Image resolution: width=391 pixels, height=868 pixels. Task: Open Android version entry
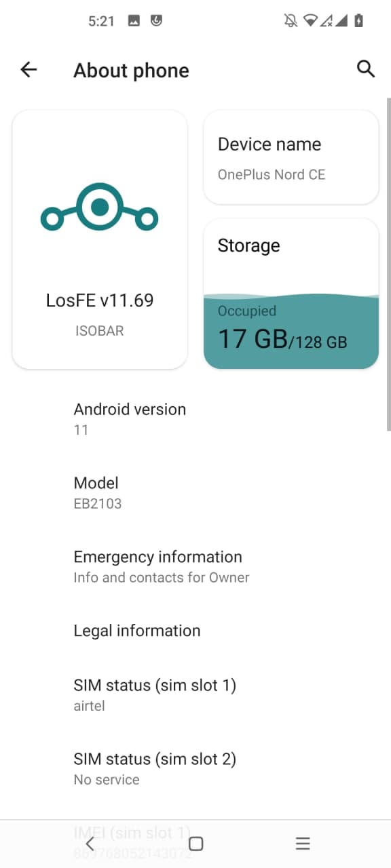[x=195, y=419]
